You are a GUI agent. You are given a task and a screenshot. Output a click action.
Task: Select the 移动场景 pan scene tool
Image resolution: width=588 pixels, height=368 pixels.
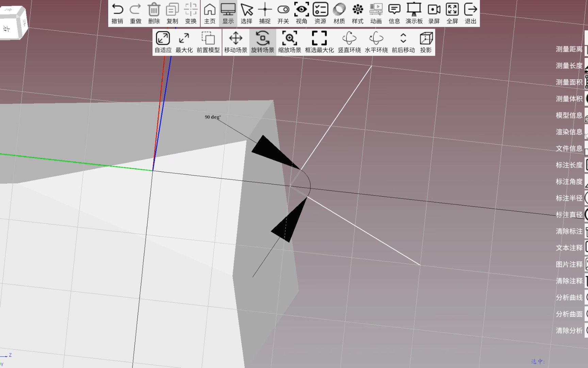[x=235, y=42]
